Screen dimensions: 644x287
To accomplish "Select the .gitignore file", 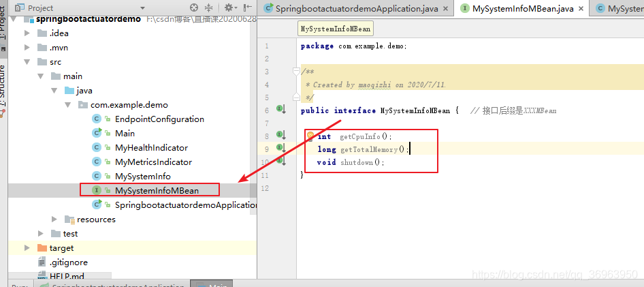I will [69, 262].
